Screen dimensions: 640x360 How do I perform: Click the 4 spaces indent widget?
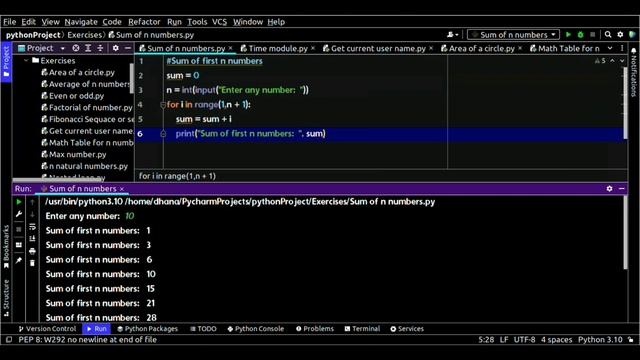(x=556, y=340)
